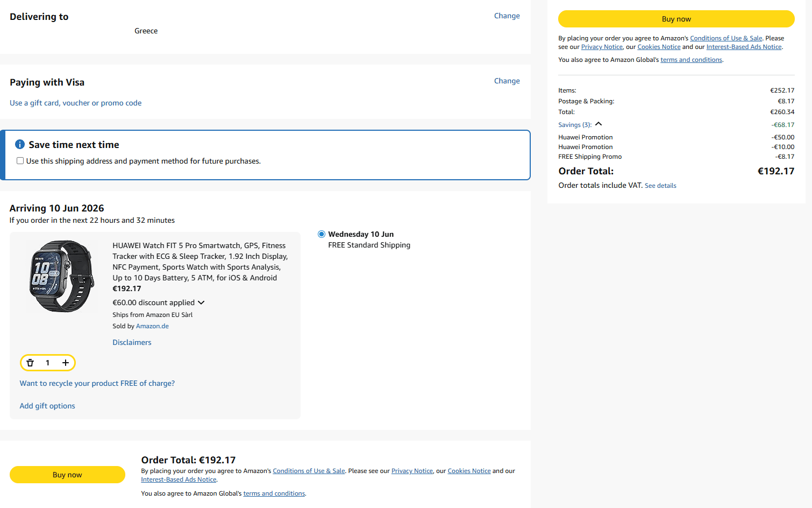Open gift card, voucher or promo code link
The height and width of the screenshot is (508, 812).
(76, 103)
